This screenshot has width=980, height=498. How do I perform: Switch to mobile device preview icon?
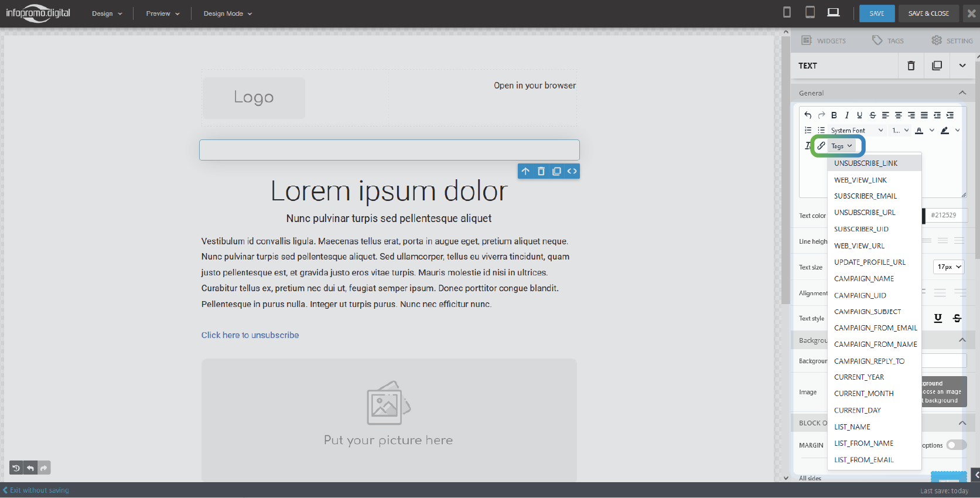pyautogui.click(x=787, y=12)
